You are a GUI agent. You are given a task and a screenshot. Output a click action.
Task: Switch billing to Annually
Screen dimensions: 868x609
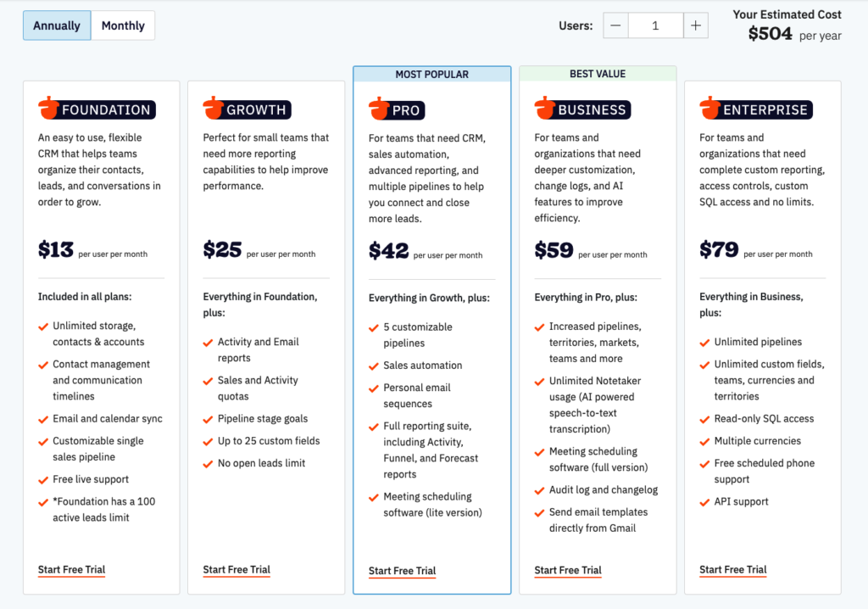tap(56, 25)
